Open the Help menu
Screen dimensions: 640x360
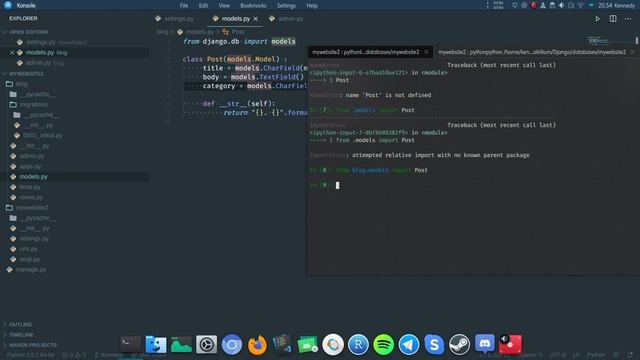pyautogui.click(x=312, y=6)
